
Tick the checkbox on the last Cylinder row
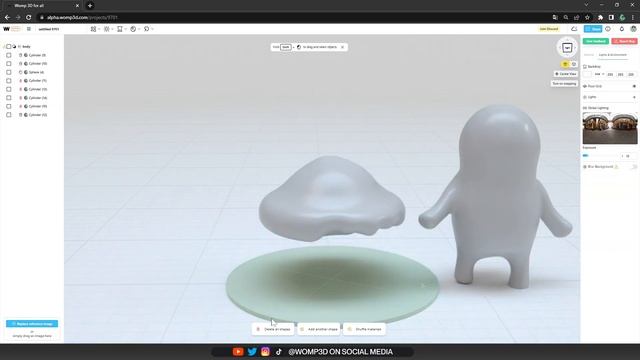[x=9, y=115]
